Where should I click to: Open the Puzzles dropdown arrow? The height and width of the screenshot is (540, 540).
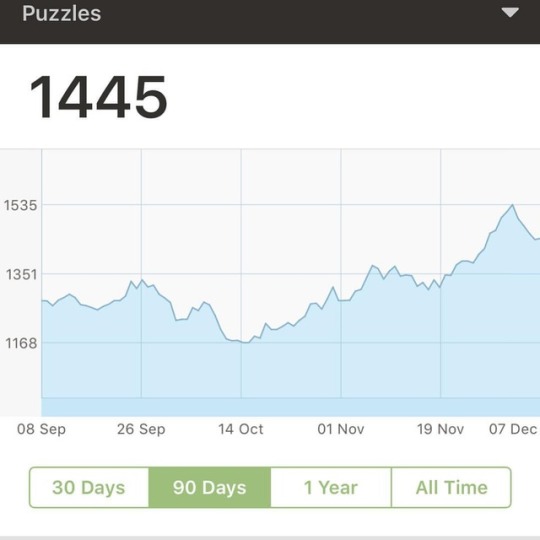[510, 13]
